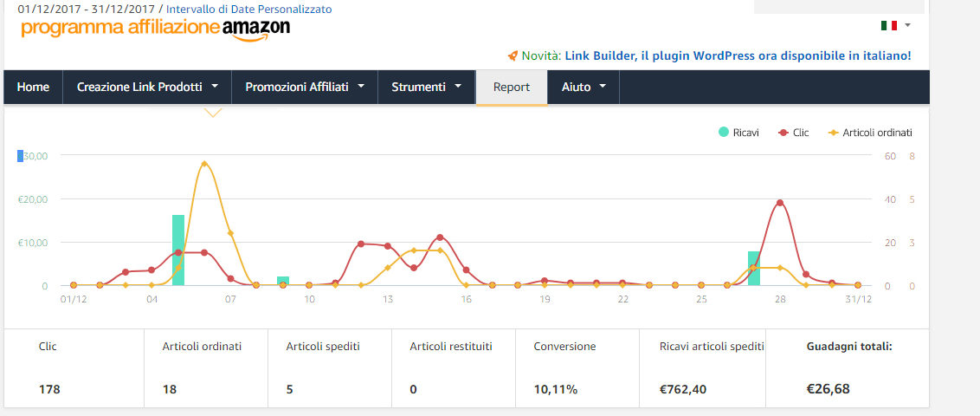The image size is (980, 416).
Task: Expand Promozioni Affiliati menu
Action: (305, 87)
